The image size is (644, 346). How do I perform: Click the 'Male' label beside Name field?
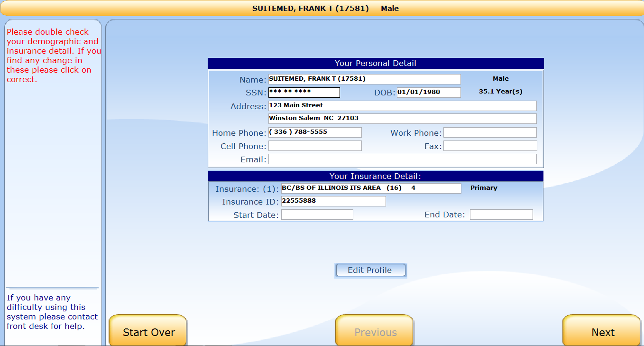pos(500,79)
